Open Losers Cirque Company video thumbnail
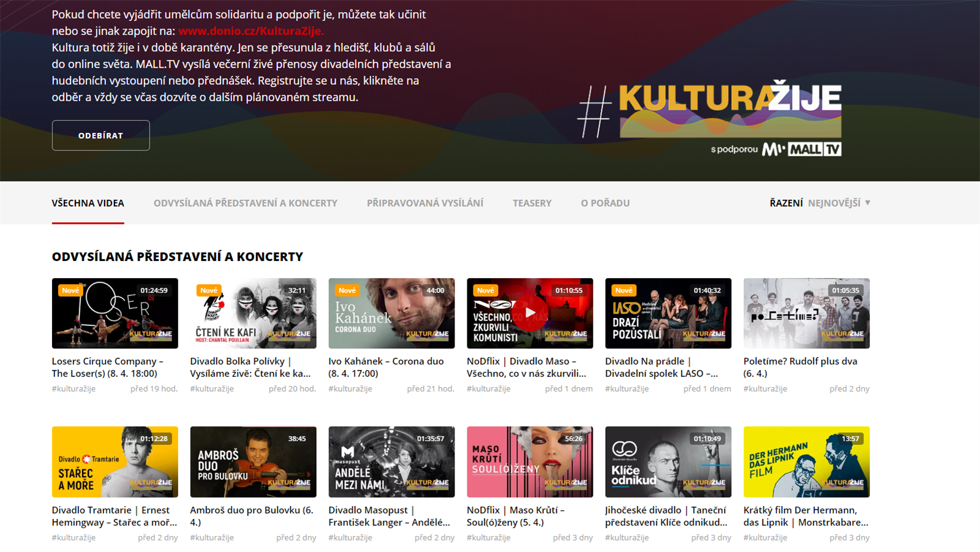The image size is (980, 552). 115,313
